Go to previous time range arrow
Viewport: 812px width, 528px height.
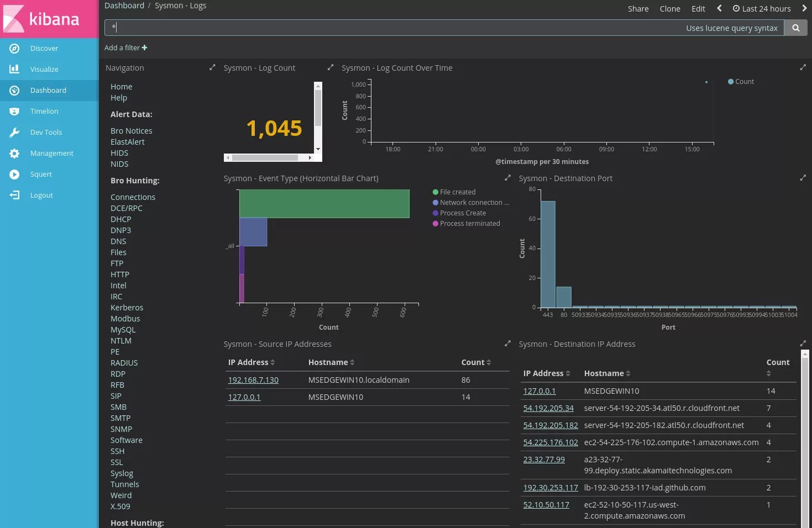tap(719, 8)
